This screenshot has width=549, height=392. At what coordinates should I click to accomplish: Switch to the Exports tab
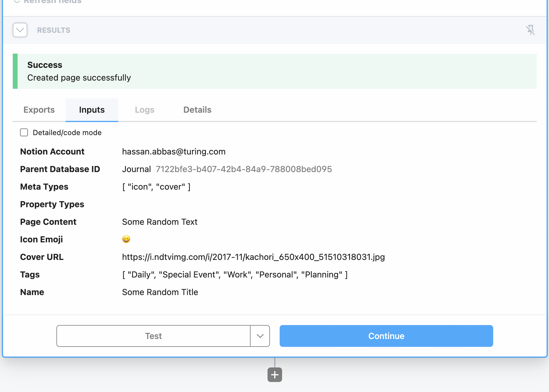pyautogui.click(x=39, y=110)
